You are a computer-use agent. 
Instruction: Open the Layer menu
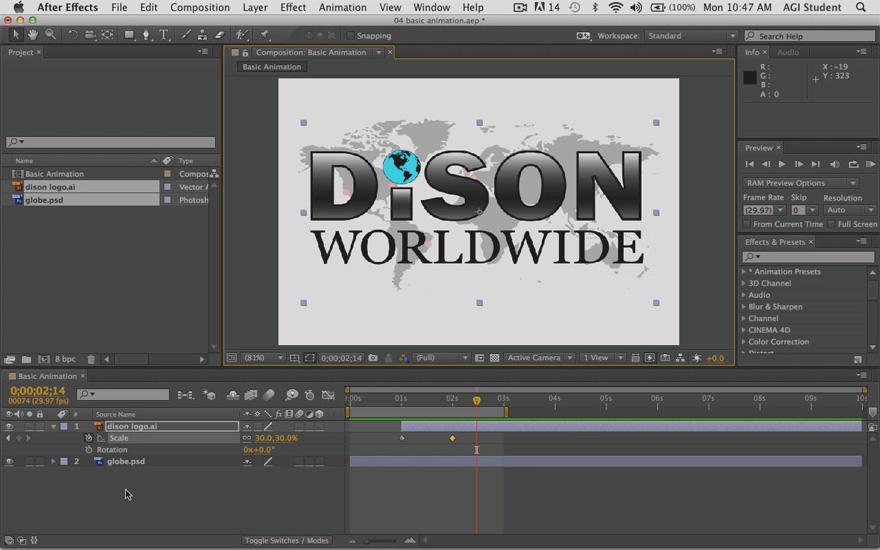tap(255, 7)
